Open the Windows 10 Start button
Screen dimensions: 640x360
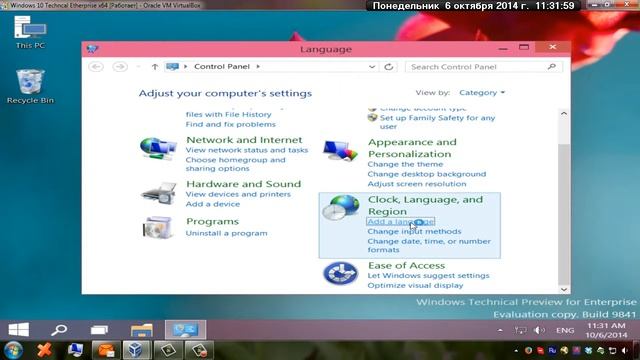coord(18,329)
